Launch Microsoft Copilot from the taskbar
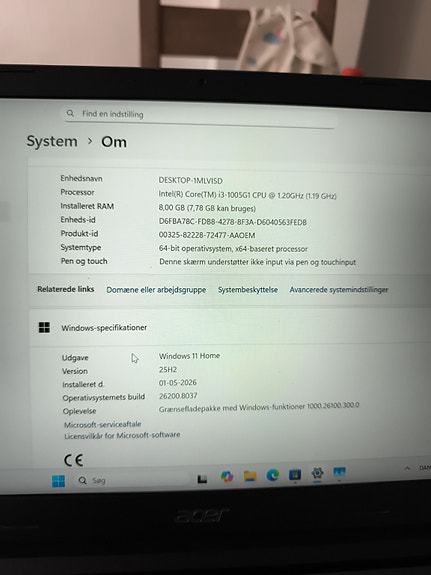 pos(227,476)
